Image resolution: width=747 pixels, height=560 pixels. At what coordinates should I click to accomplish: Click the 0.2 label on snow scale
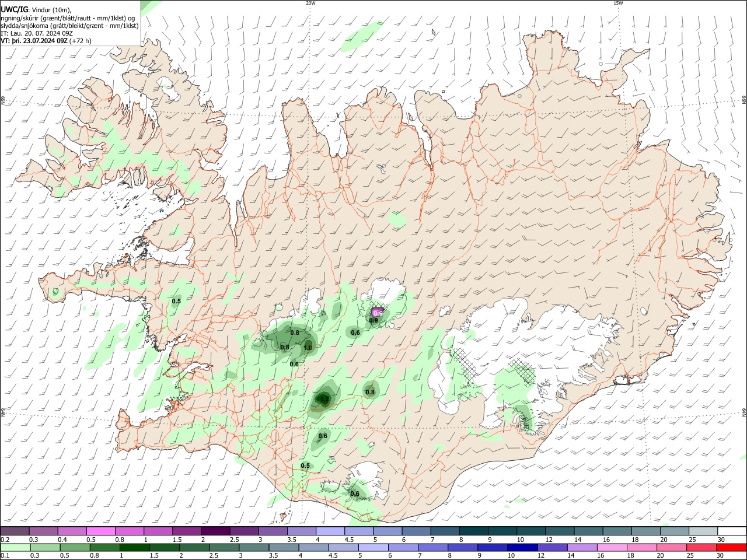pyautogui.click(x=5, y=540)
